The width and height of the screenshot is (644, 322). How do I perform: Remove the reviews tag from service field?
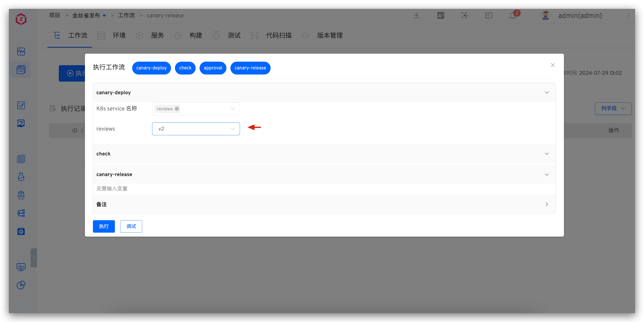177,109
